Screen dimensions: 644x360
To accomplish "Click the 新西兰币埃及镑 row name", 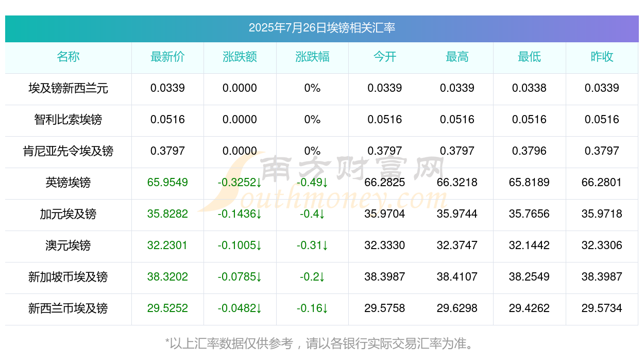I will point(68,308).
